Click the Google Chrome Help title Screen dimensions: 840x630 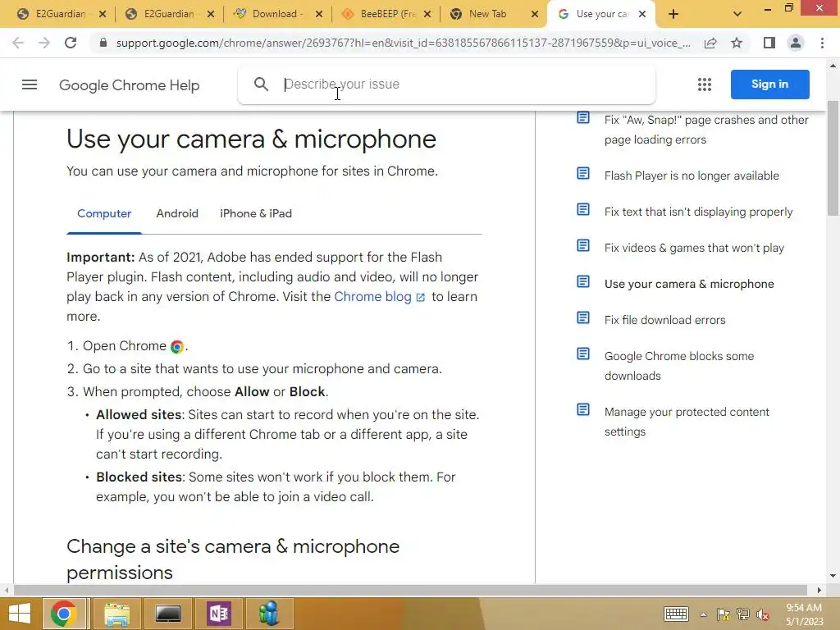pos(129,85)
